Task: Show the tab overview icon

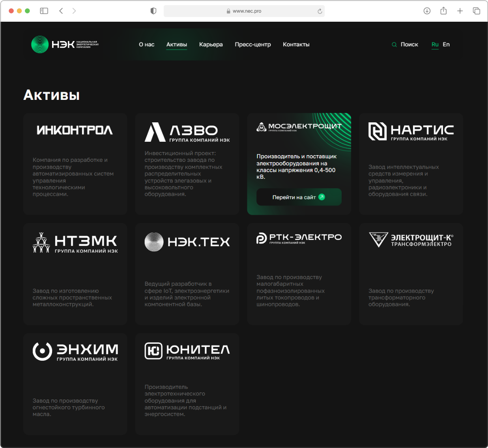Action: coord(477,11)
